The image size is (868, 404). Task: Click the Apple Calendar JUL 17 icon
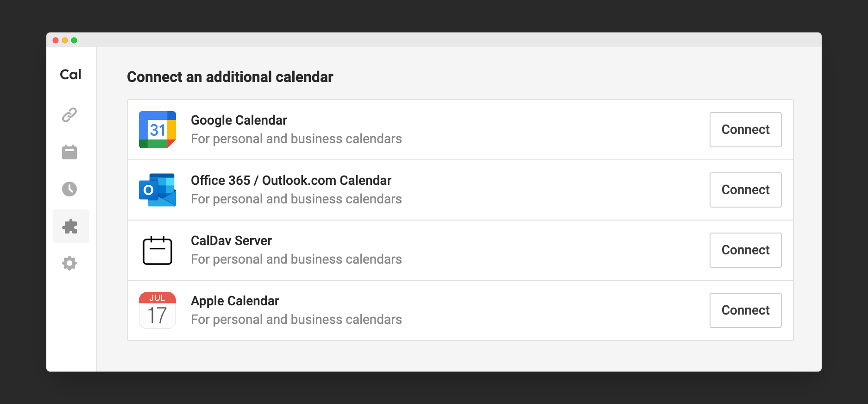tap(157, 310)
